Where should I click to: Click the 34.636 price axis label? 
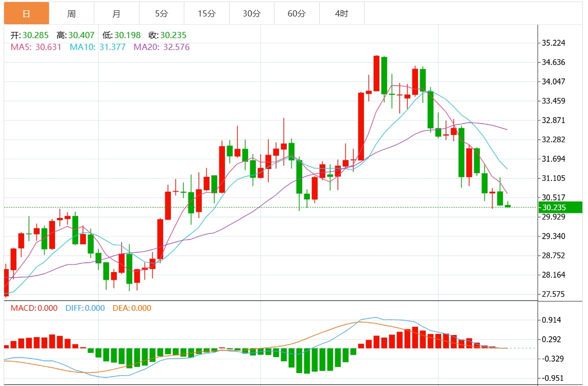coord(554,62)
